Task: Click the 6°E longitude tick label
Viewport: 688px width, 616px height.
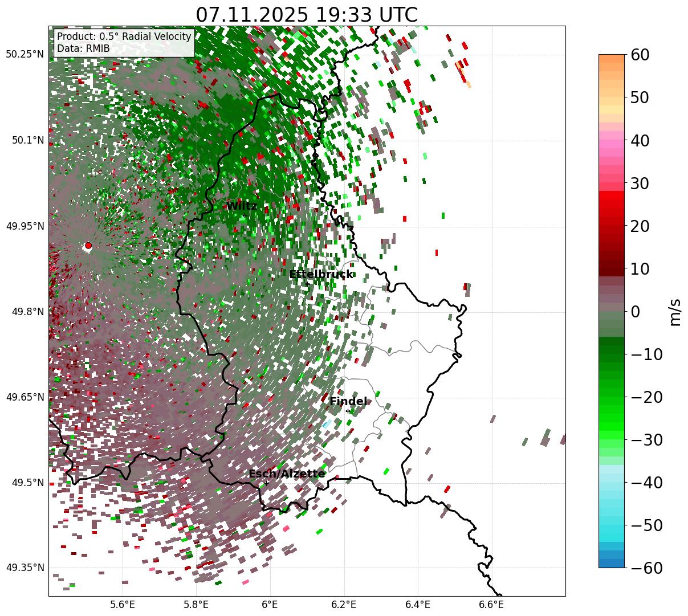Action: (270, 604)
